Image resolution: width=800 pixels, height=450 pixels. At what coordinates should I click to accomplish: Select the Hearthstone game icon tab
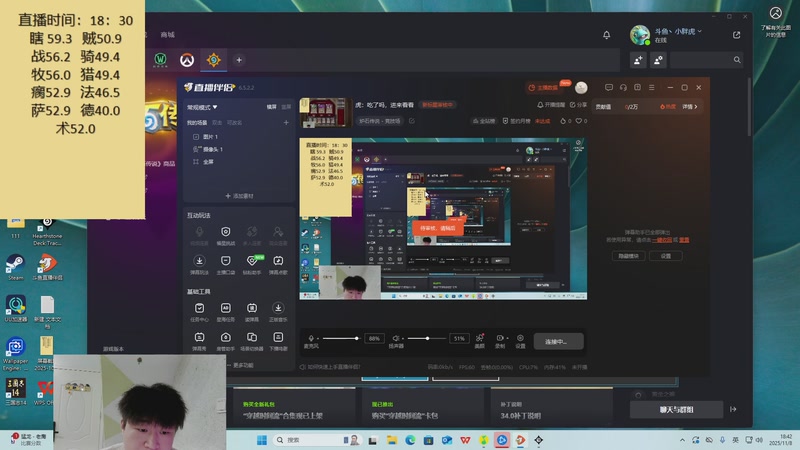214,60
